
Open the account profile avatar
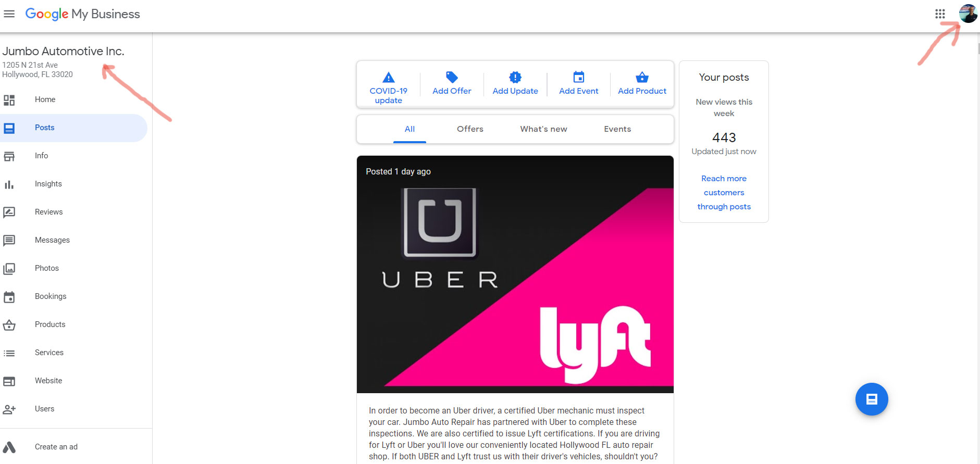coord(968,14)
